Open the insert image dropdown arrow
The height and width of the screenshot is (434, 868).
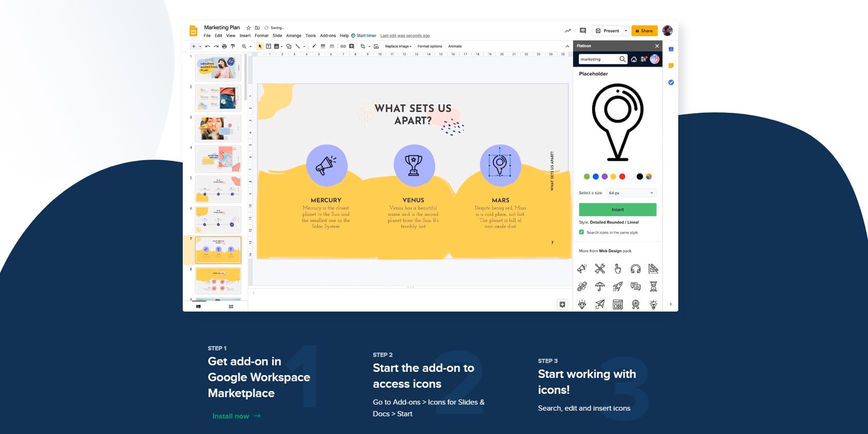point(282,47)
